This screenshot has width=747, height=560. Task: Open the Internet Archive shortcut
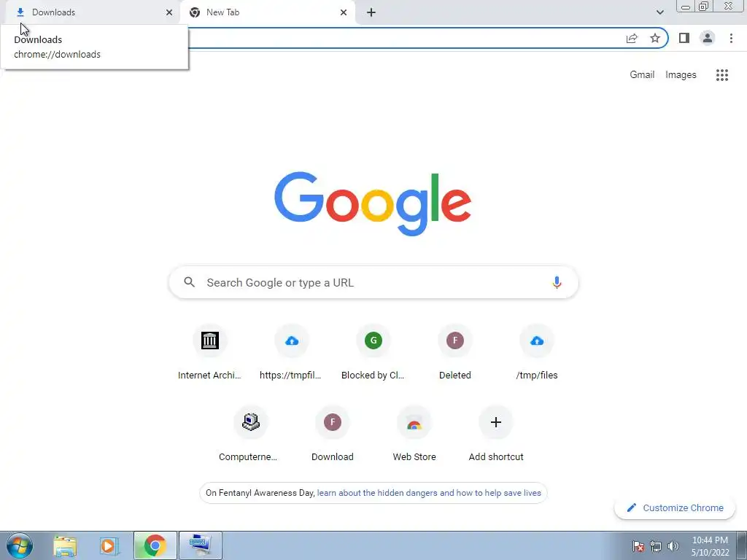[x=209, y=353]
